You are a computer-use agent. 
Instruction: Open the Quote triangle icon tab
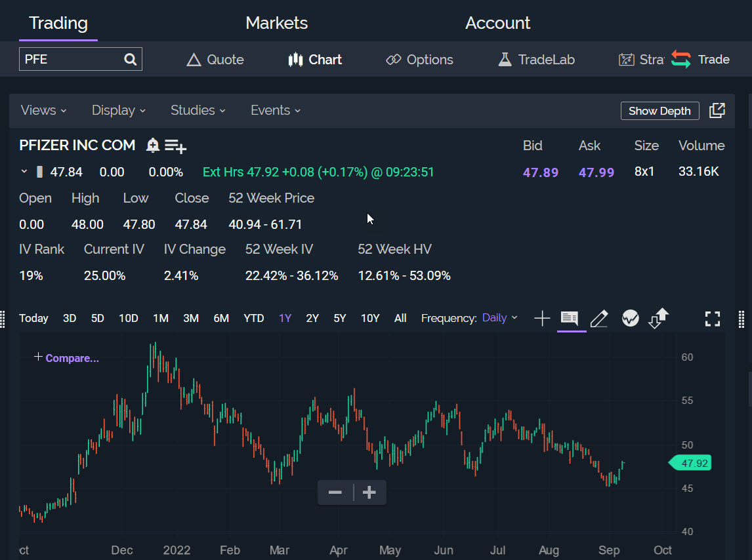click(194, 60)
